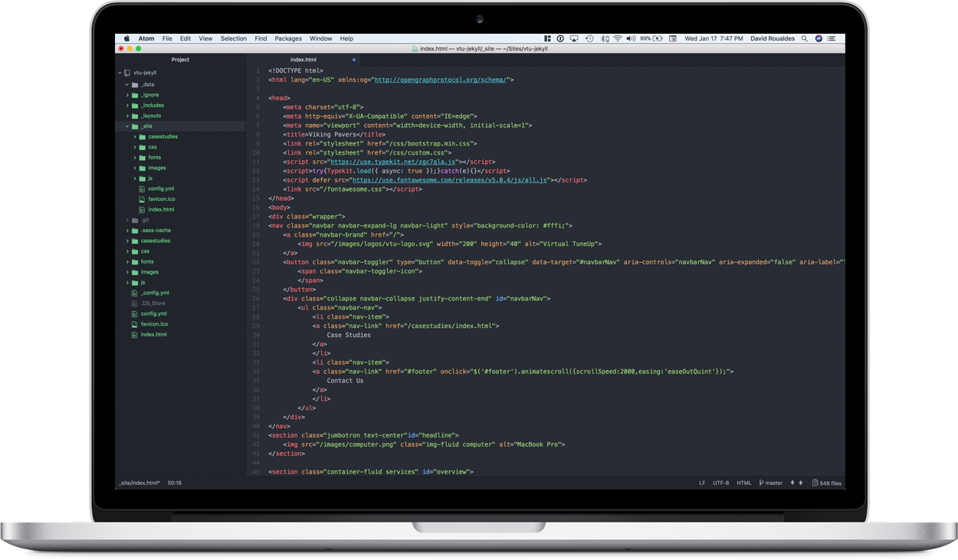Switch to the index.html editor tab
958x560 pixels.
(x=303, y=59)
